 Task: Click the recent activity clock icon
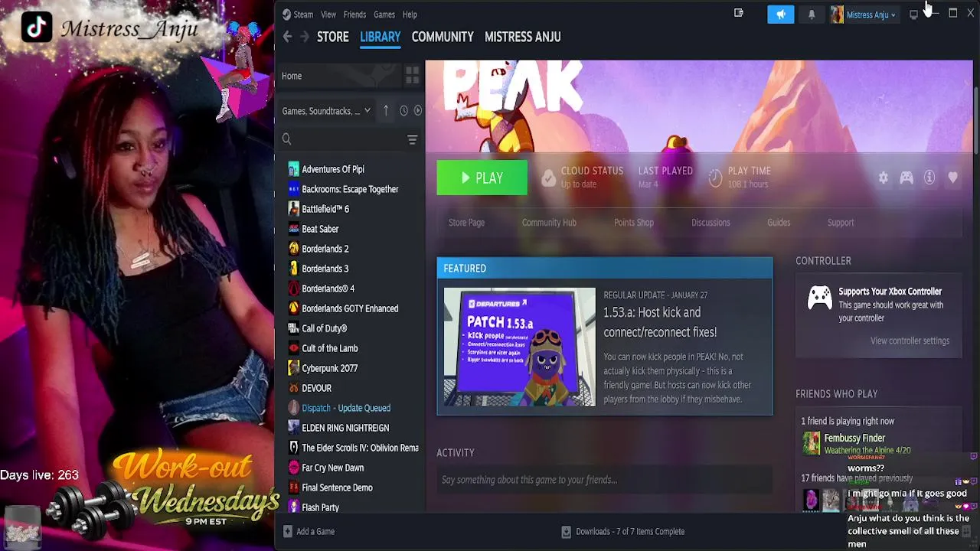click(403, 111)
